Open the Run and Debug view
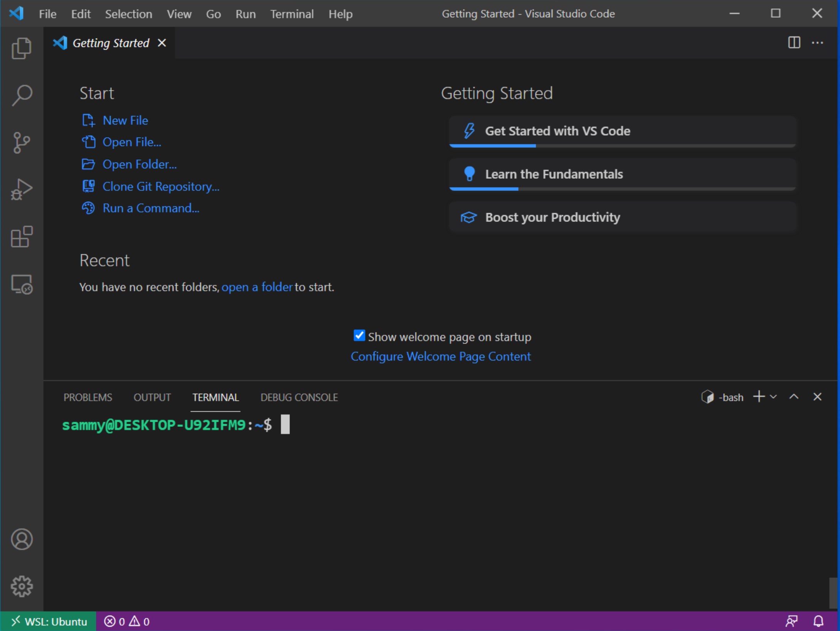840x631 pixels. (22, 190)
